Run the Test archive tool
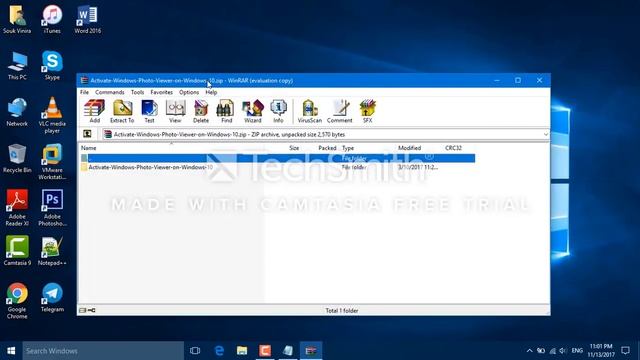This screenshot has width=640, height=360. point(149,111)
